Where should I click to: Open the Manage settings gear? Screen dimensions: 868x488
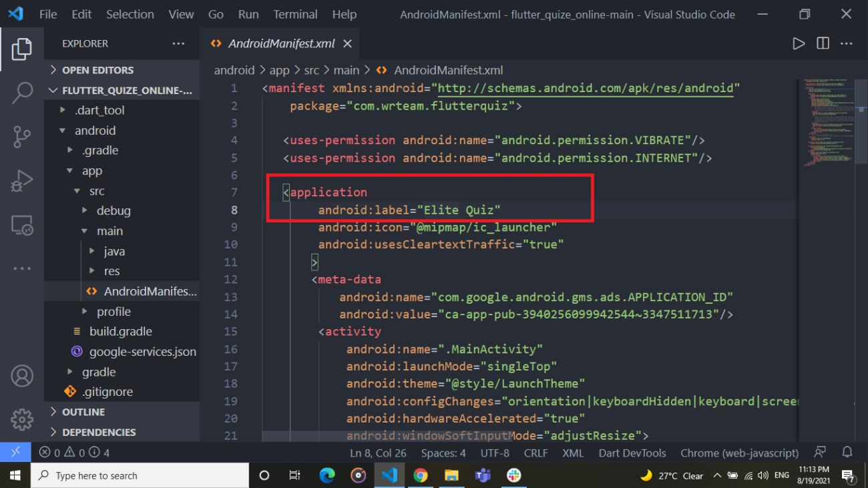22,419
